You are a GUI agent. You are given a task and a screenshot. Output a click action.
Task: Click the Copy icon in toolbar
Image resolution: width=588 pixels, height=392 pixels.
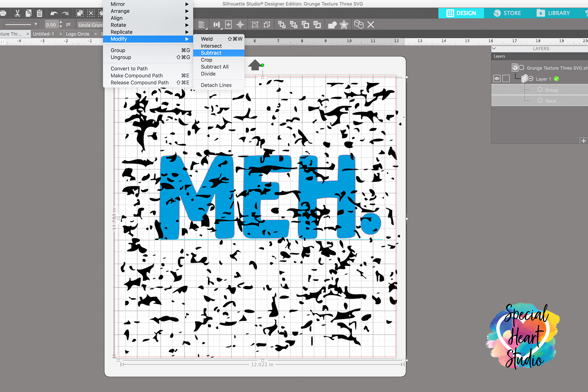click(x=29, y=13)
